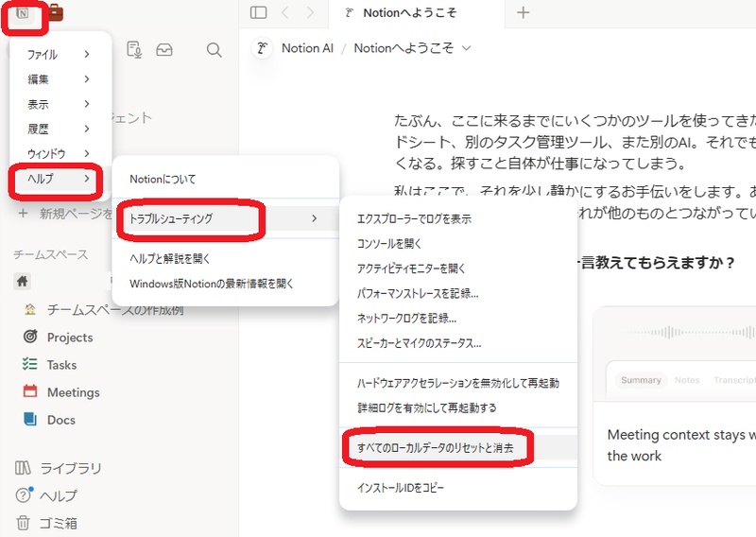Choose コンソールを開く
Image resolution: width=756 pixels, height=537 pixels.
click(458, 244)
